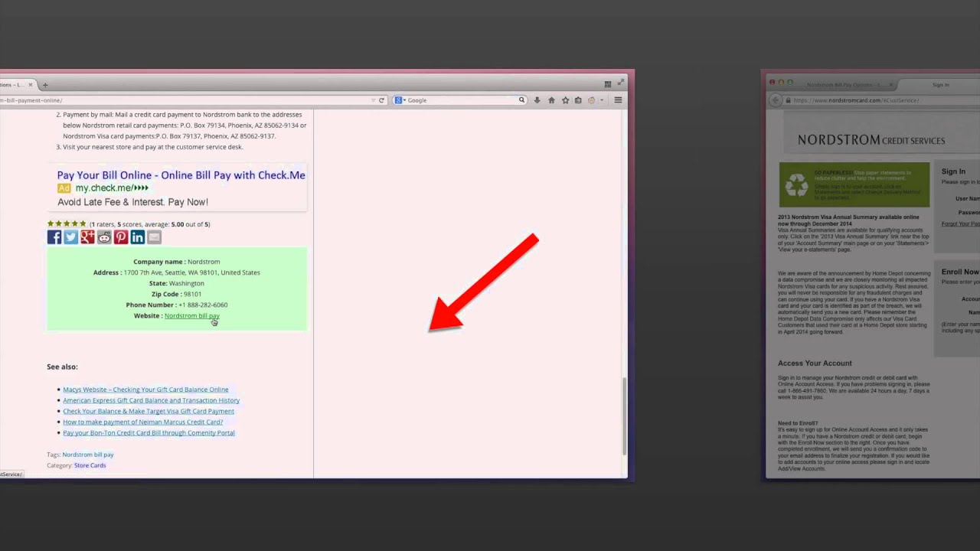Click the 2013 Nordstrom Visa Annual Summary heading

(x=848, y=220)
